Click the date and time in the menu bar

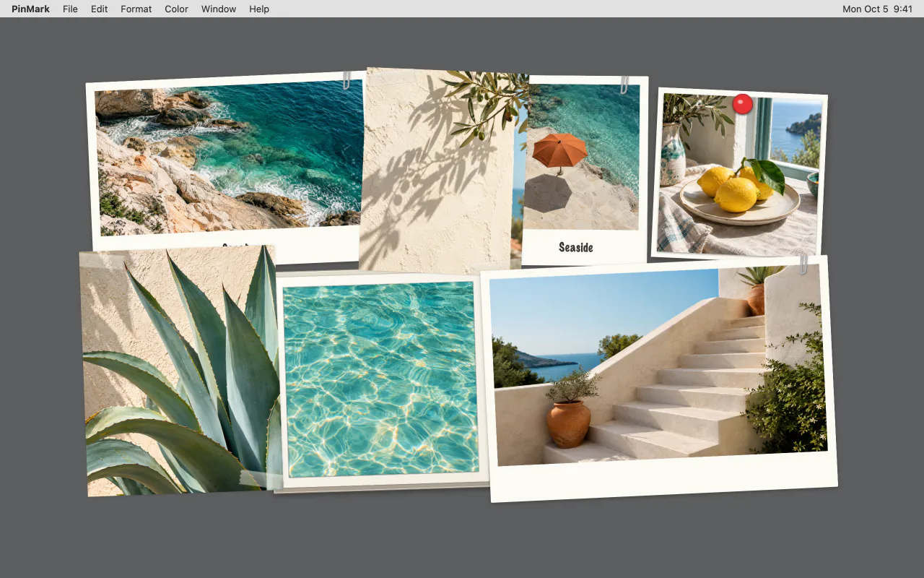[x=878, y=9]
